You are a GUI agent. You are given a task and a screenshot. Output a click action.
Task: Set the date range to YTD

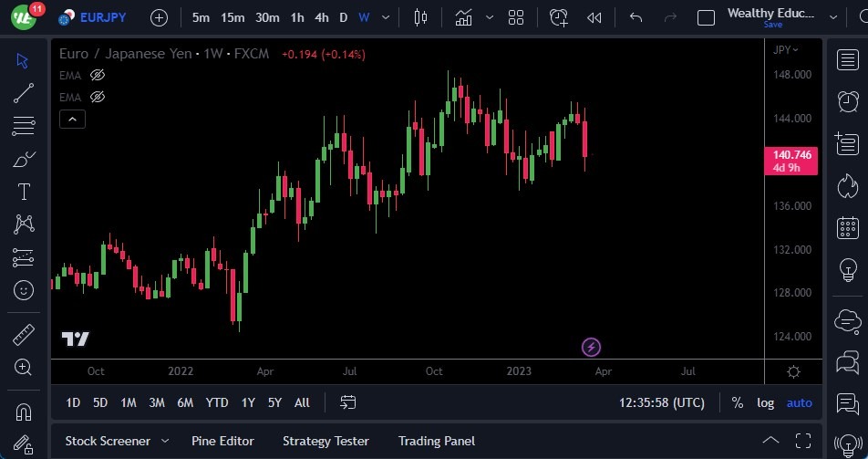217,402
